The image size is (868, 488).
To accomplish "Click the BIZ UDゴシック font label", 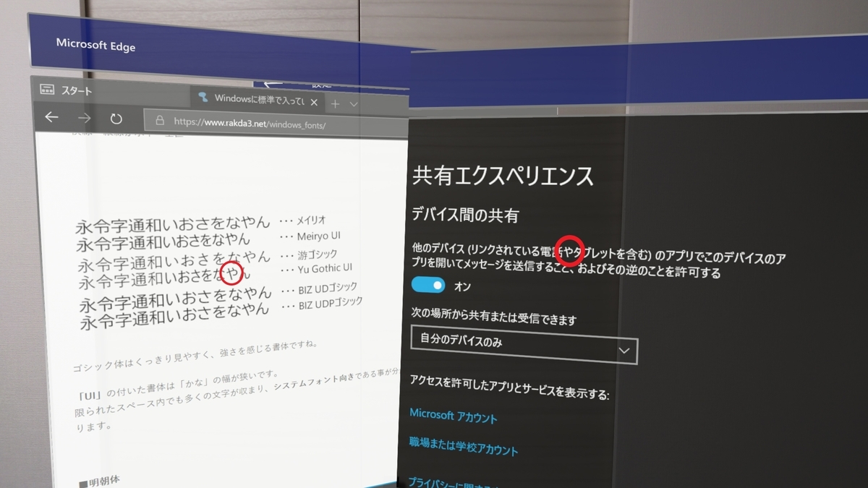I will coord(328,289).
